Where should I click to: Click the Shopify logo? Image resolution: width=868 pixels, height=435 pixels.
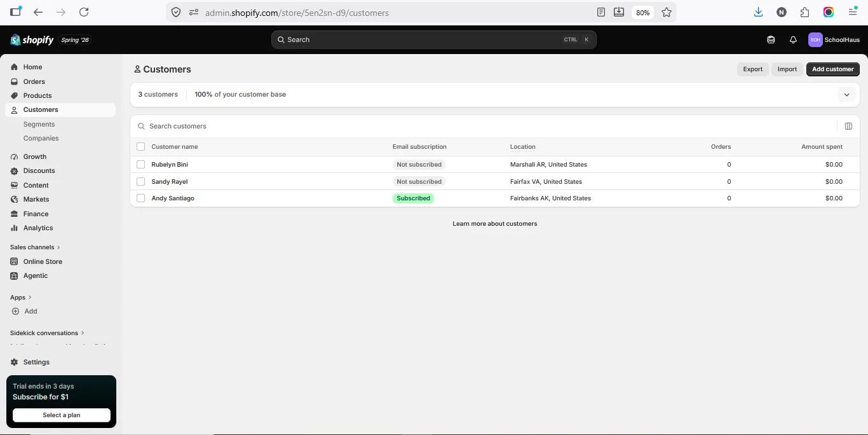[32, 40]
